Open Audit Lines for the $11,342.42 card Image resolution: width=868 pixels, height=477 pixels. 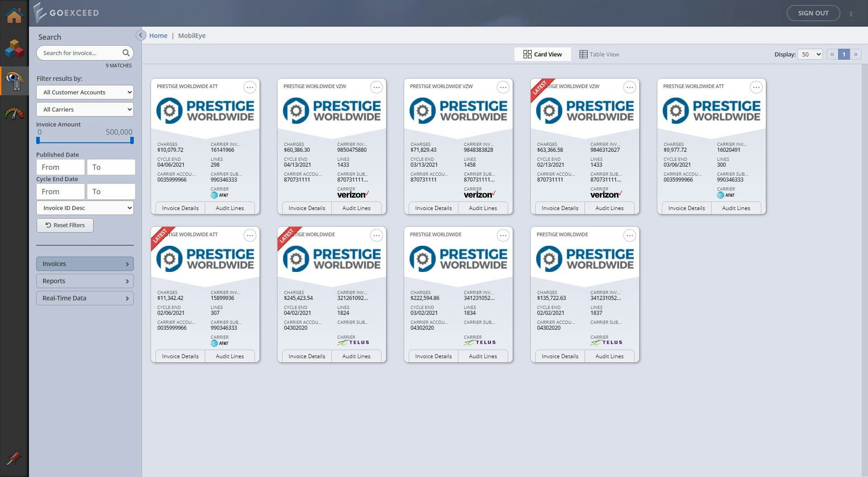(x=230, y=356)
